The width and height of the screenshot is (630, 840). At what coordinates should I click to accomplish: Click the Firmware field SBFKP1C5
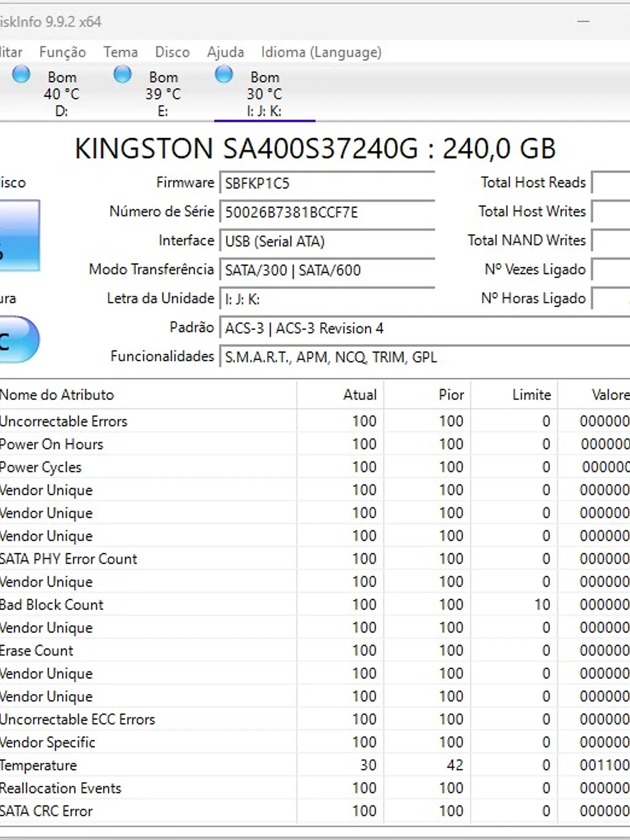click(328, 183)
